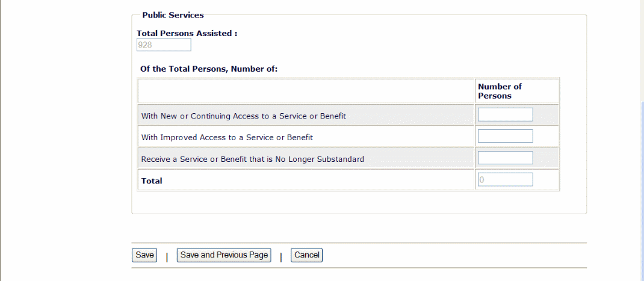Screen dimensions: 644x281
Task: Click the Number of Persons column header
Action: click(500, 91)
